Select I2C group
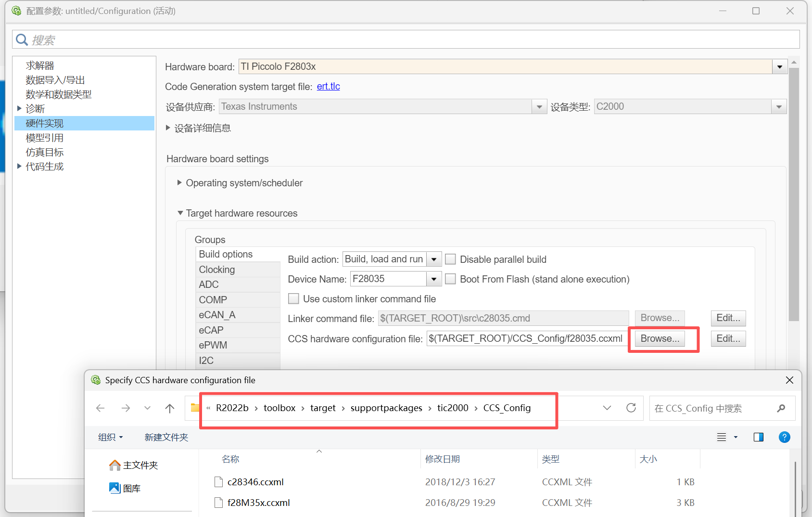The height and width of the screenshot is (517, 812). (x=238, y=361)
